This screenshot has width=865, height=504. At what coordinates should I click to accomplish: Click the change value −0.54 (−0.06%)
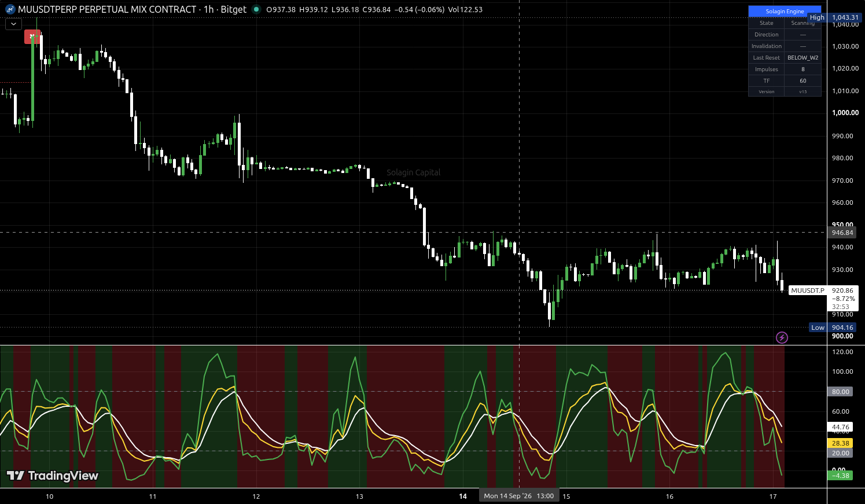pyautogui.click(x=419, y=9)
